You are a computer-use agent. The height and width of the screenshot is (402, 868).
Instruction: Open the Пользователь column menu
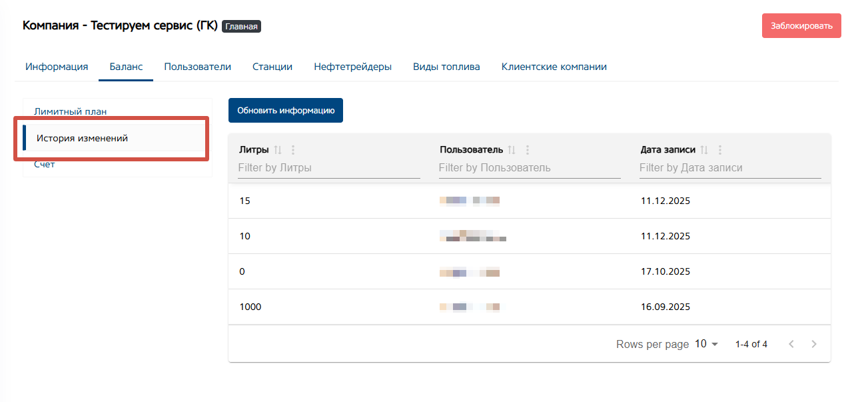528,150
